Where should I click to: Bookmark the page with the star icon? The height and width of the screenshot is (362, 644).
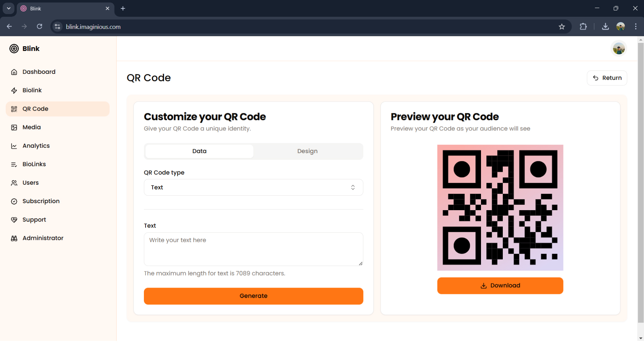562,27
